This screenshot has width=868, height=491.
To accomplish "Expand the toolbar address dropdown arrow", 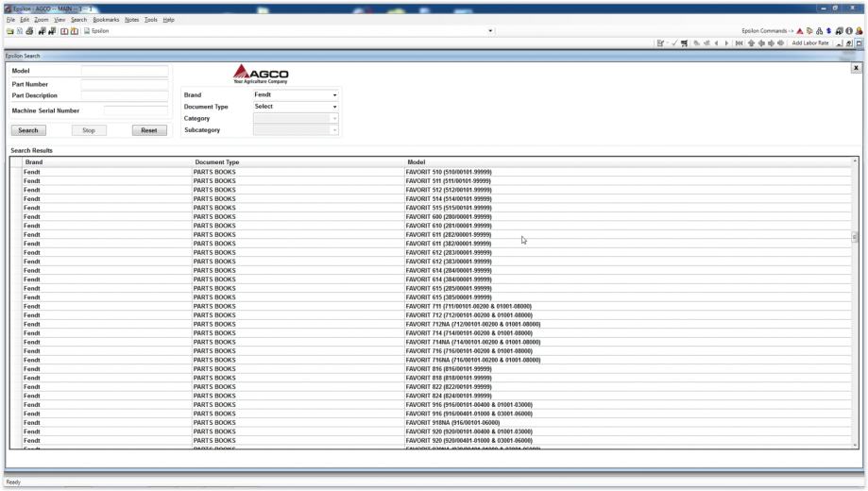I will pyautogui.click(x=490, y=31).
